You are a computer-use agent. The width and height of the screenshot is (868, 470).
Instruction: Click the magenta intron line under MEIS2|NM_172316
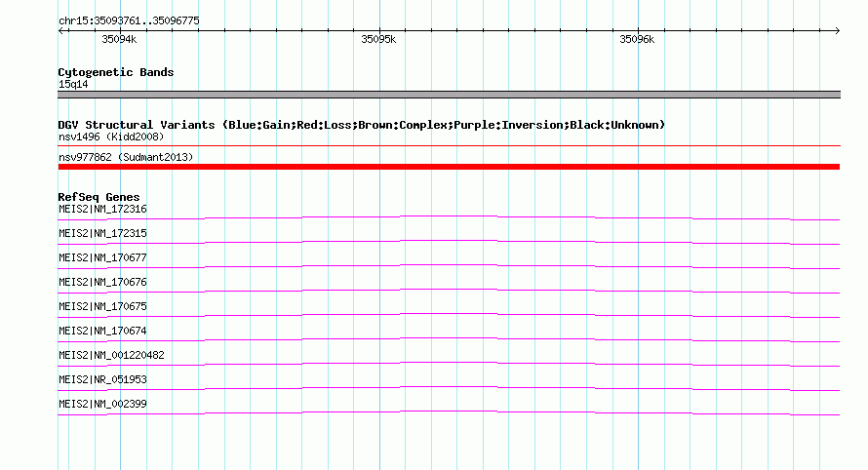[x=449, y=216]
